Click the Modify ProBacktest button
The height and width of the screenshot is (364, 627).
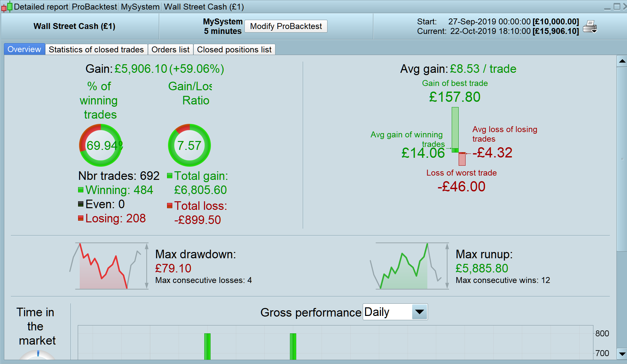pos(286,26)
